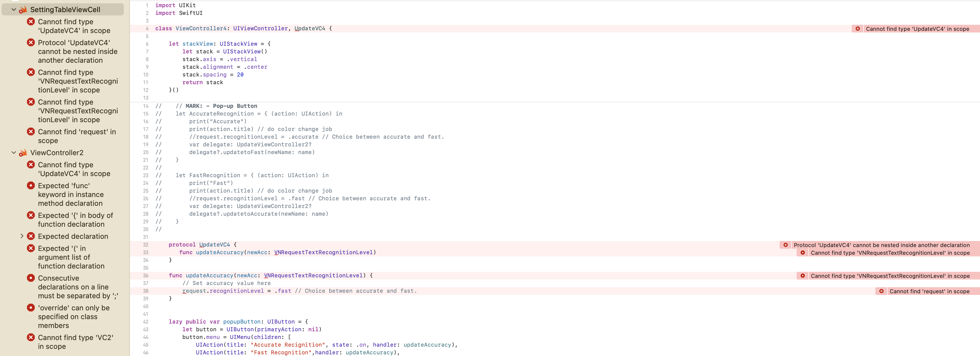
Task: Click the Swift file icon beside ViewController2
Action: pos(23,153)
